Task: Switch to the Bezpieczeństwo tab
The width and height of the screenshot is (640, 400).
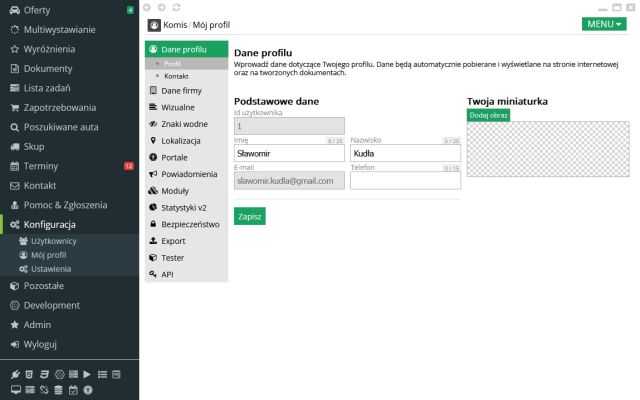Action: (189, 224)
